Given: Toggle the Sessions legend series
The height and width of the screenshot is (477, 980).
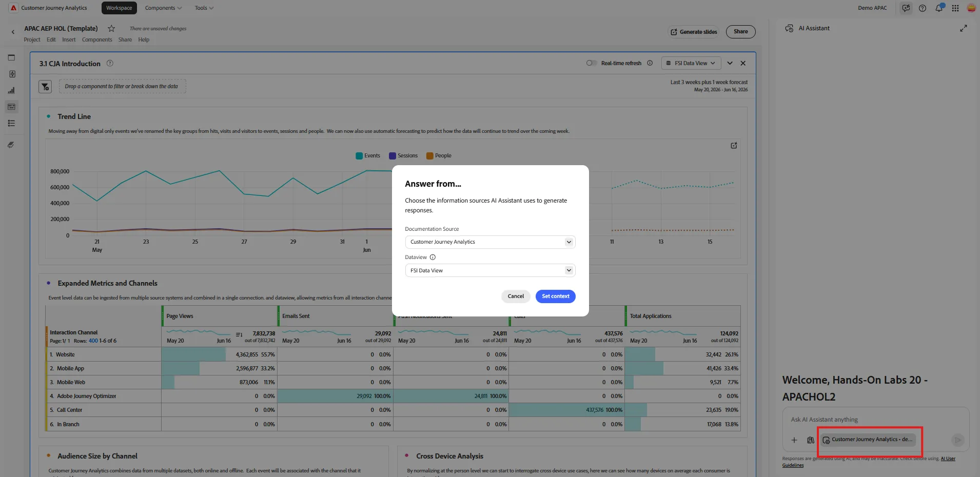Looking at the screenshot, I should [403, 156].
